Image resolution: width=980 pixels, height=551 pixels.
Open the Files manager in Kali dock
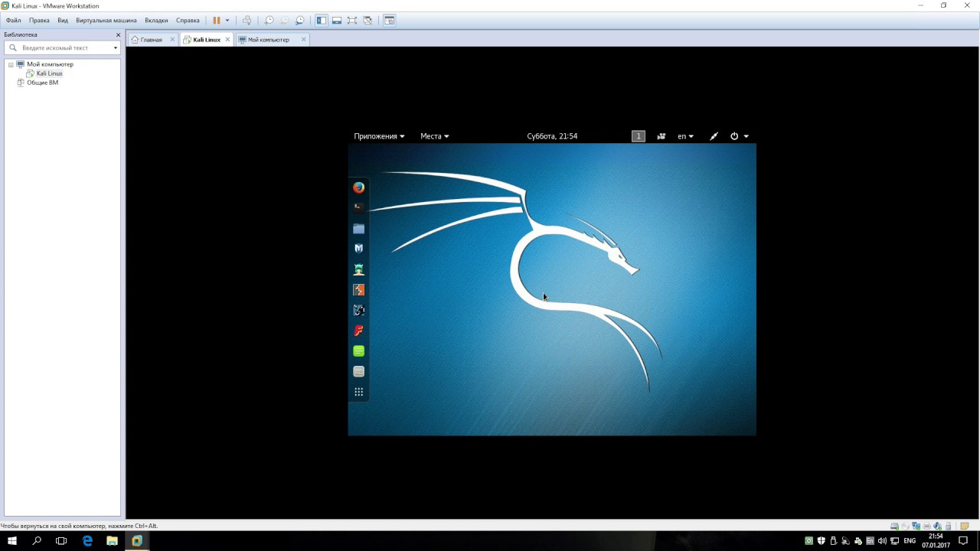[x=358, y=228]
